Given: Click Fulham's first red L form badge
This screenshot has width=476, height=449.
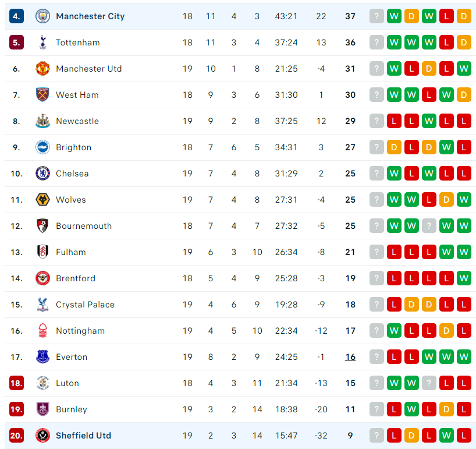Looking at the screenshot, I should 394,252.
